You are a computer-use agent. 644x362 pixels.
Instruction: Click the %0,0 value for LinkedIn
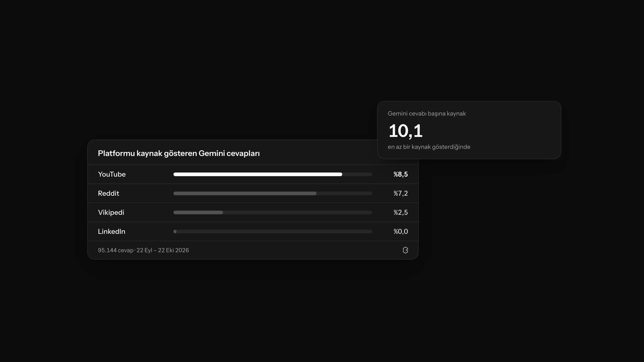point(400,232)
